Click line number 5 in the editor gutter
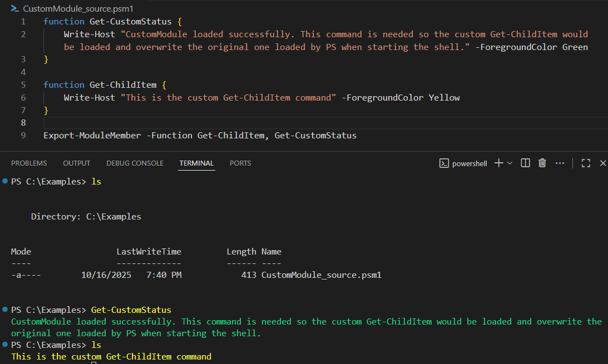The width and height of the screenshot is (608, 364). click(23, 84)
